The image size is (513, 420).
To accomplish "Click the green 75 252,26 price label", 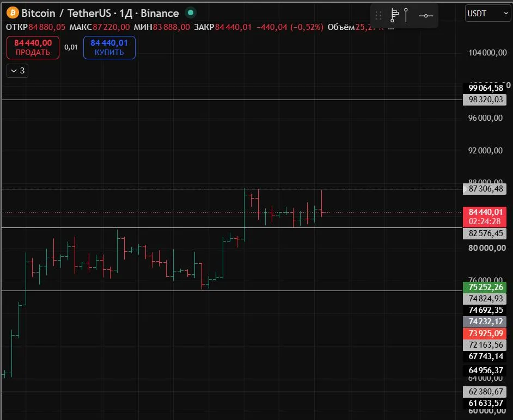I will (485, 287).
